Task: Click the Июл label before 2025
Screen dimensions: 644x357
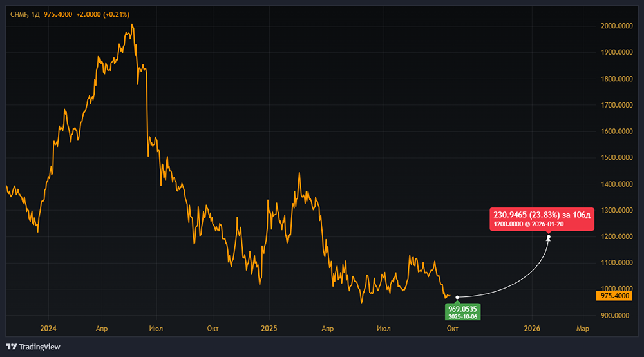Action: tap(156, 328)
